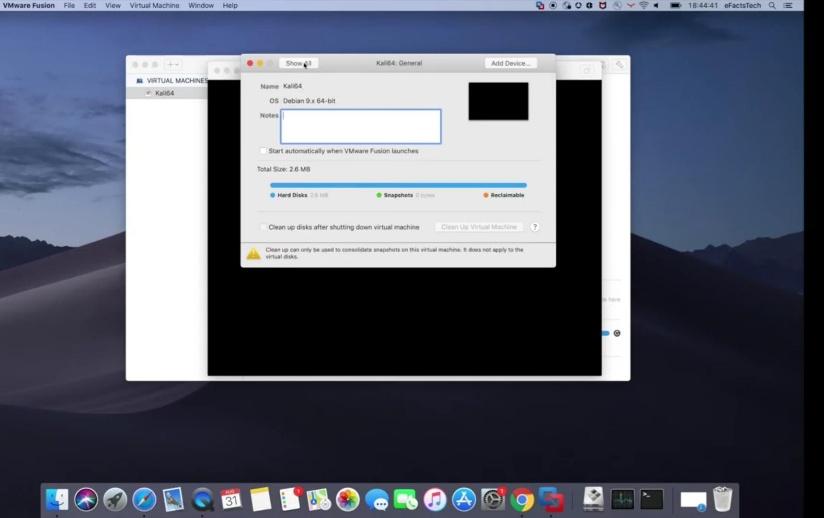Viewport: 824px width, 518px height.
Task: Open Finder from the dock
Action: point(57,499)
